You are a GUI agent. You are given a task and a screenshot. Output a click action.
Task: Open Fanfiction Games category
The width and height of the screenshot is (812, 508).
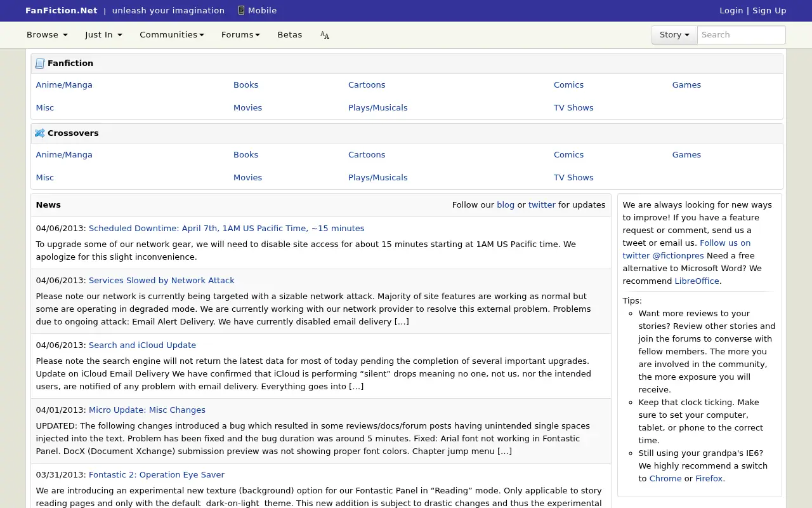686,85
